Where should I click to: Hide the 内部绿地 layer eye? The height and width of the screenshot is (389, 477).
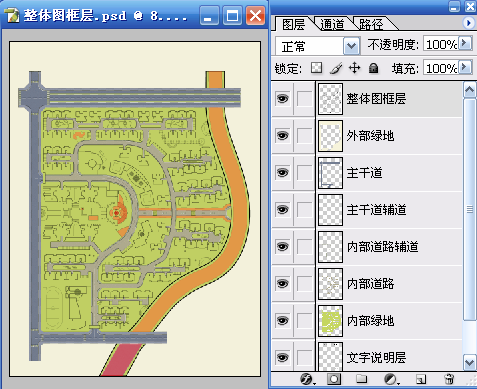point(282,321)
